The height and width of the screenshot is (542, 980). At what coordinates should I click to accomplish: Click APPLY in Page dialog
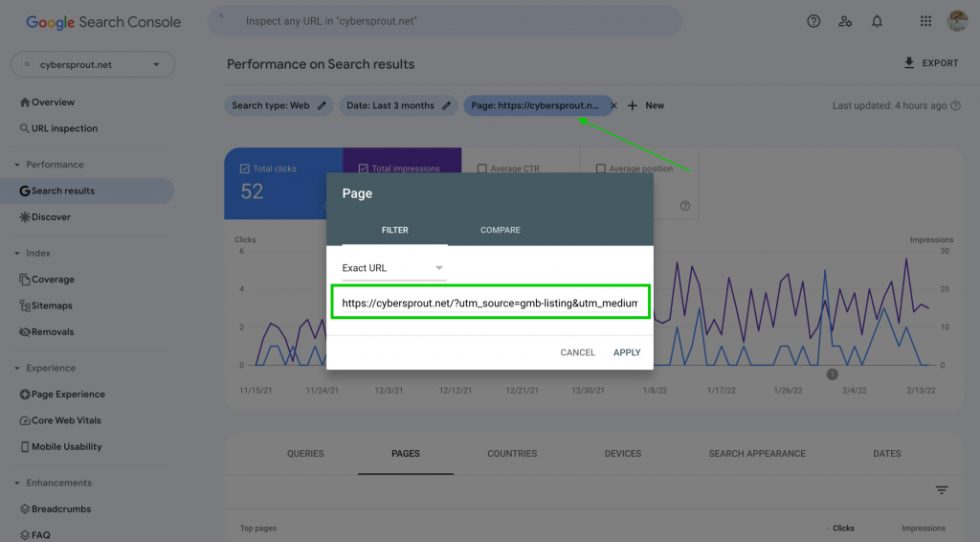(x=627, y=352)
